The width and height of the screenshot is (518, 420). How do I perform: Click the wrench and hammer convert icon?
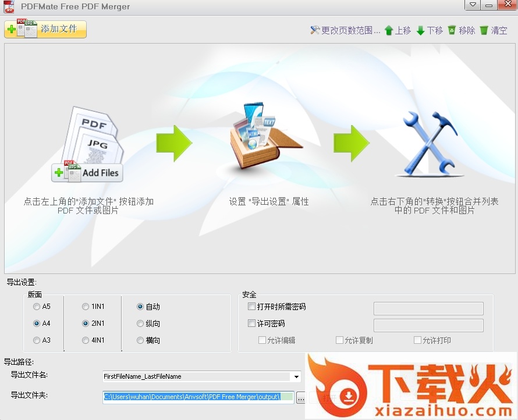click(x=430, y=143)
